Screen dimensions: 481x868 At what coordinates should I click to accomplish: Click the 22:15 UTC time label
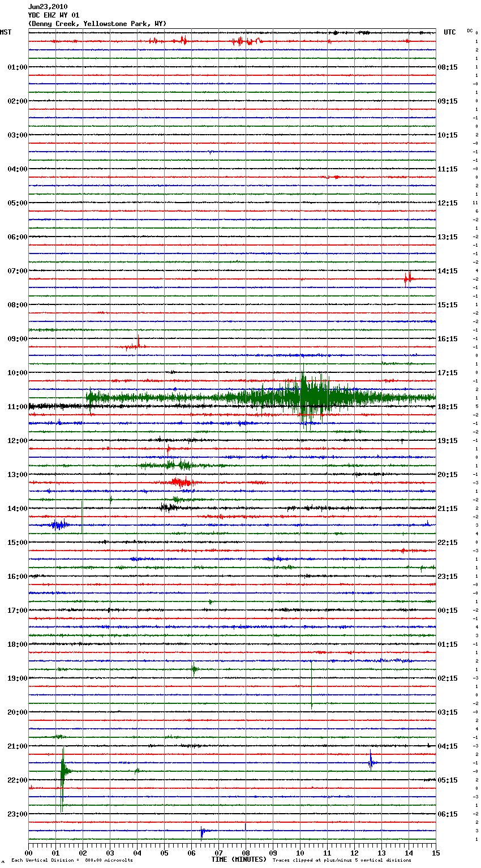pos(448,543)
